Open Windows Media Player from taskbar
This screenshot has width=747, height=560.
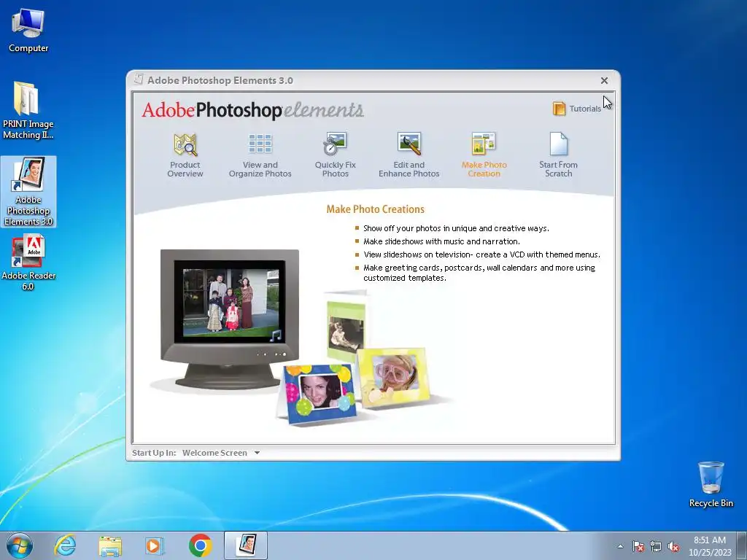155,545
